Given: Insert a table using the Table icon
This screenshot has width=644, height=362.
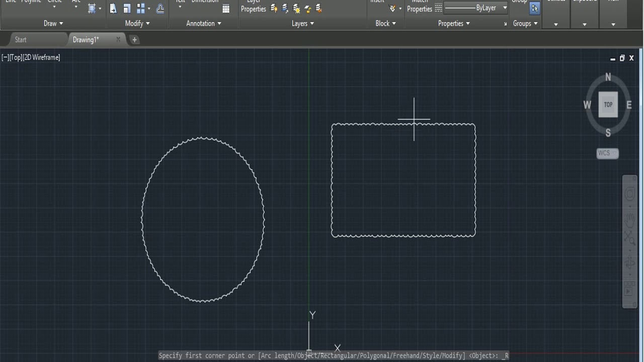Looking at the screenshot, I should (x=226, y=9).
